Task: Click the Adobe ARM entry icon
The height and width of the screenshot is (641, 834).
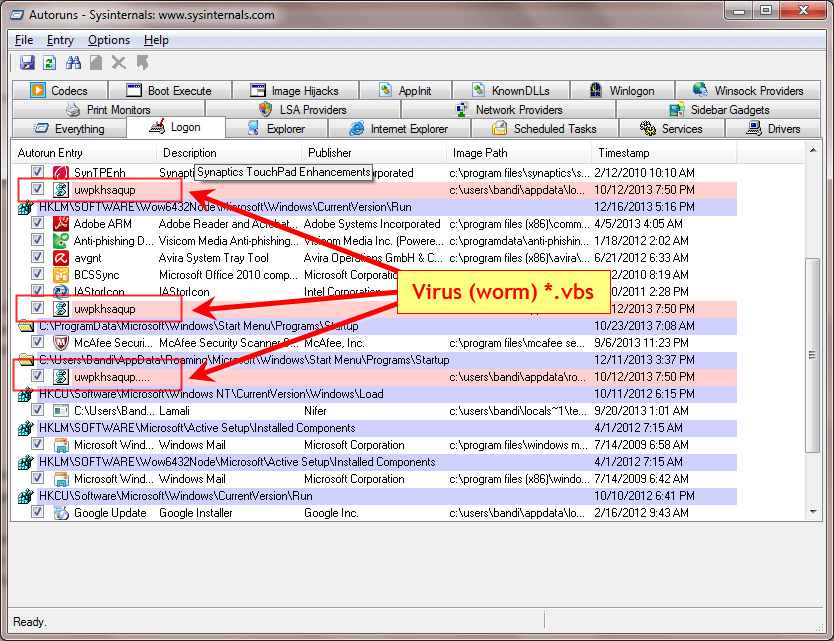Action: [x=61, y=223]
